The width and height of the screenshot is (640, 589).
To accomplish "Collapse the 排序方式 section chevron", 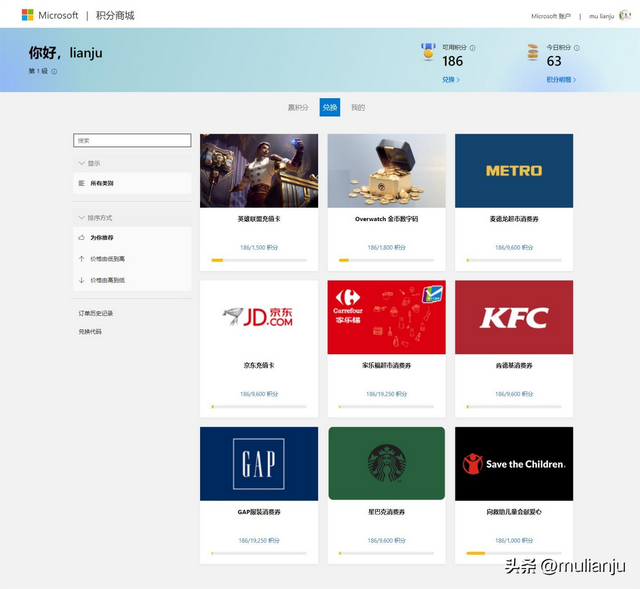I will [81, 218].
